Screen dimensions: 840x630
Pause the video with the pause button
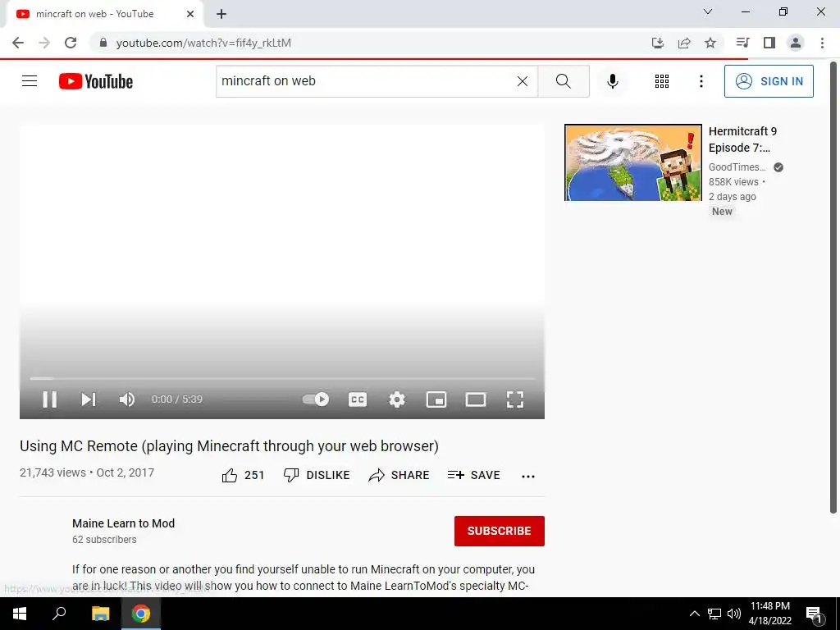pyautogui.click(x=50, y=399)
